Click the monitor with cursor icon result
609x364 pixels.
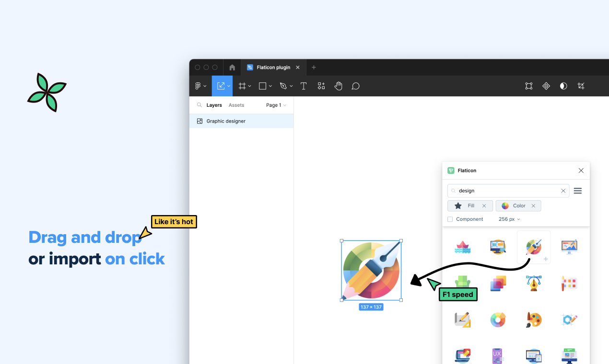pyautogui.click(x=498, y=247)
